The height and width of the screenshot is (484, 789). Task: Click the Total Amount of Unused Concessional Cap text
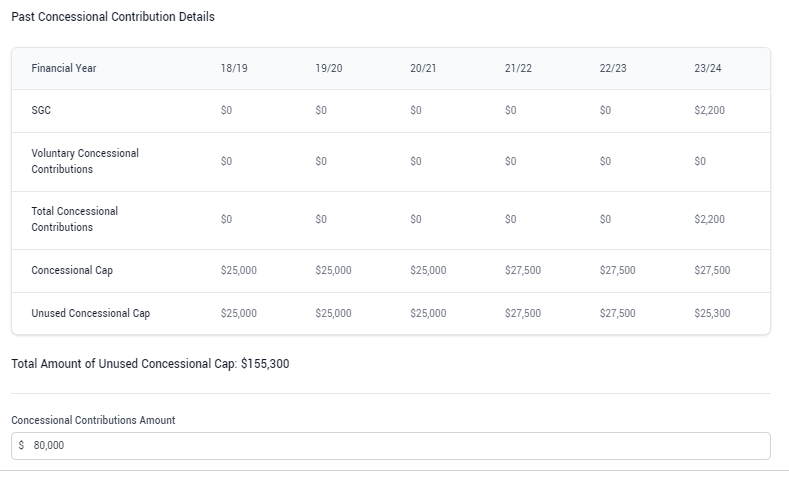[150, 364]
